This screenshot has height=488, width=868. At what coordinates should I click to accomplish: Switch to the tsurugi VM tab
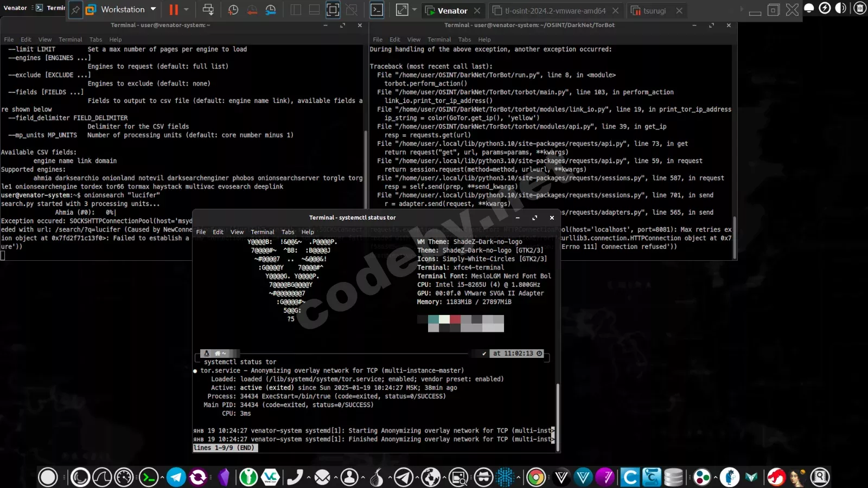[x=656, y=10]
